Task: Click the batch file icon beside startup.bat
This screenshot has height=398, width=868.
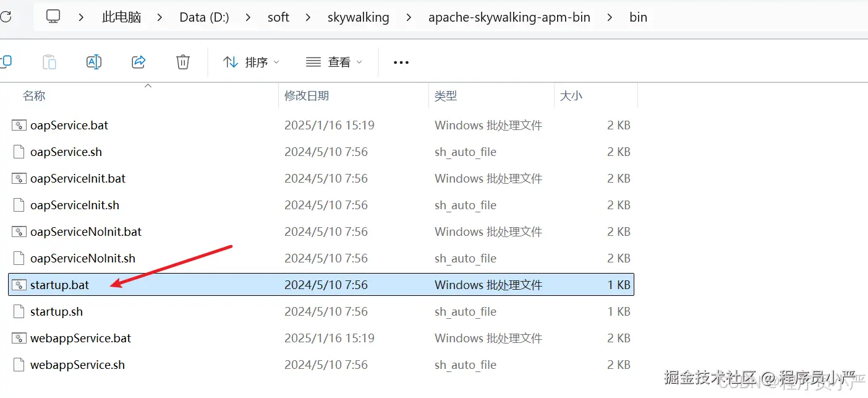Action: click(18, 285)
